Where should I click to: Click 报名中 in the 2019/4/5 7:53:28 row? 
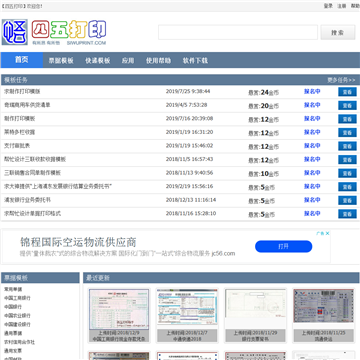click(312, 105)
